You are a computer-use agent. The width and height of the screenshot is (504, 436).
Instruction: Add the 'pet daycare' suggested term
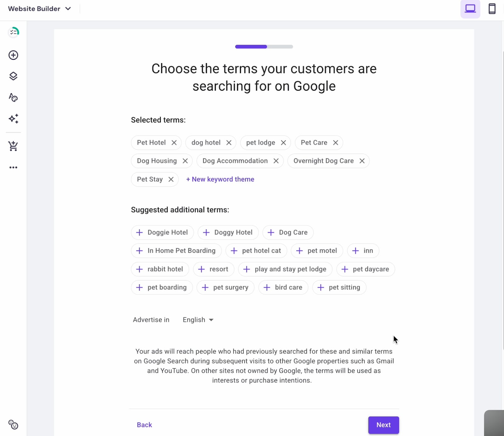[x=365, y=269]
